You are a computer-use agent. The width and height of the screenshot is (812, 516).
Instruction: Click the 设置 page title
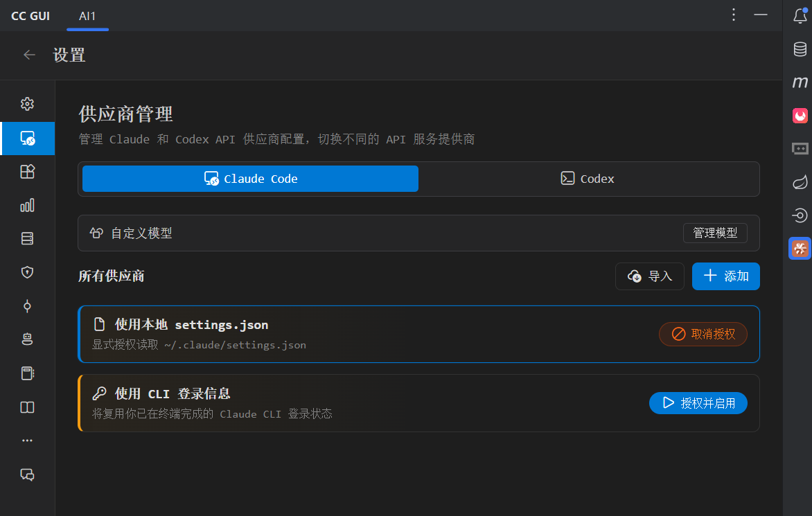click(69, 55)
